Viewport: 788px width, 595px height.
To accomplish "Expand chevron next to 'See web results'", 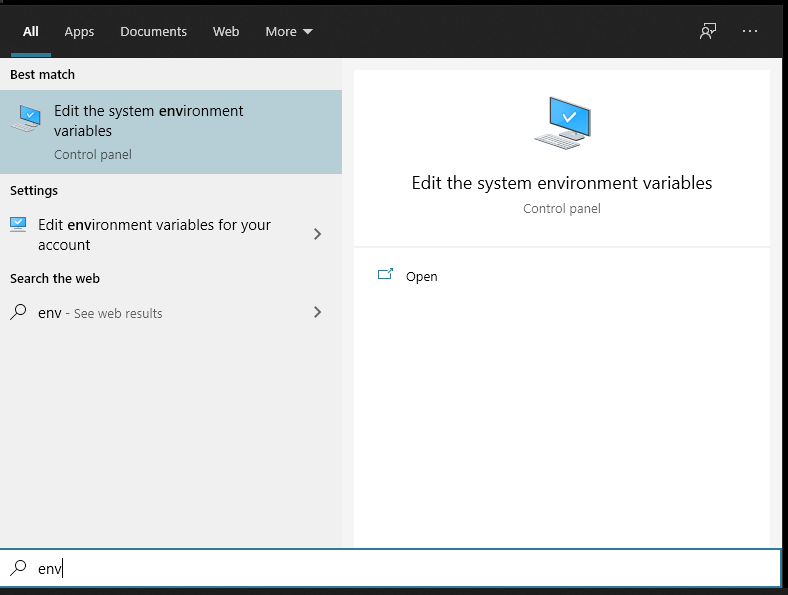I will [x=318, y=312].
